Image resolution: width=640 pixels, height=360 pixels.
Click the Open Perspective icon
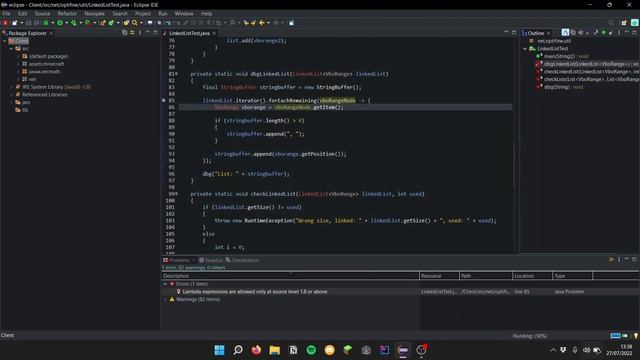624,23
